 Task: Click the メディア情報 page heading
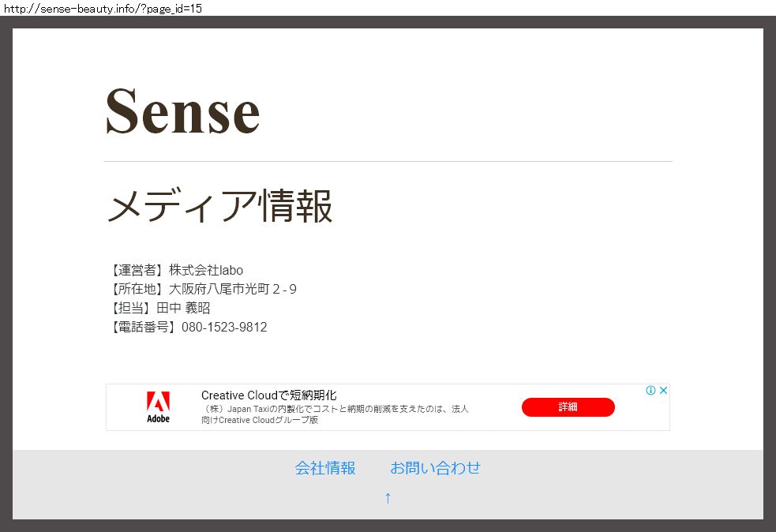click(x=219, y=207)
